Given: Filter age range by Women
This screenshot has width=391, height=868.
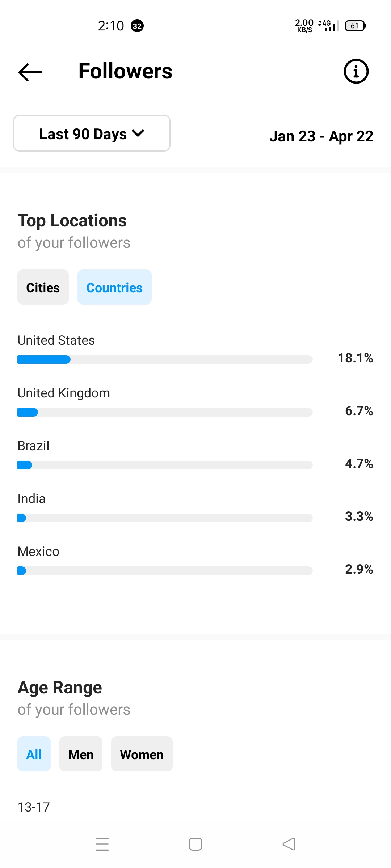Looking at the screenshot, I should [142, 754].
